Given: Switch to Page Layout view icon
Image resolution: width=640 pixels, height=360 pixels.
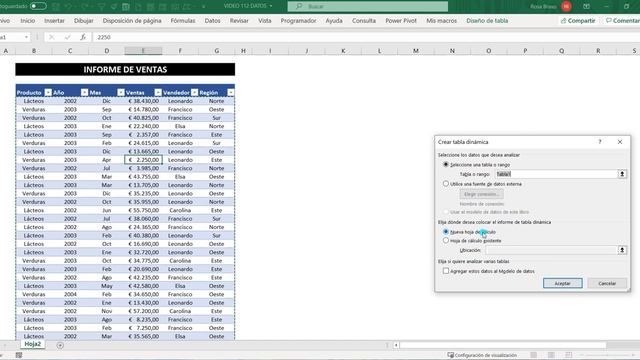Looking at the screenshot, I should coord(551,355).
